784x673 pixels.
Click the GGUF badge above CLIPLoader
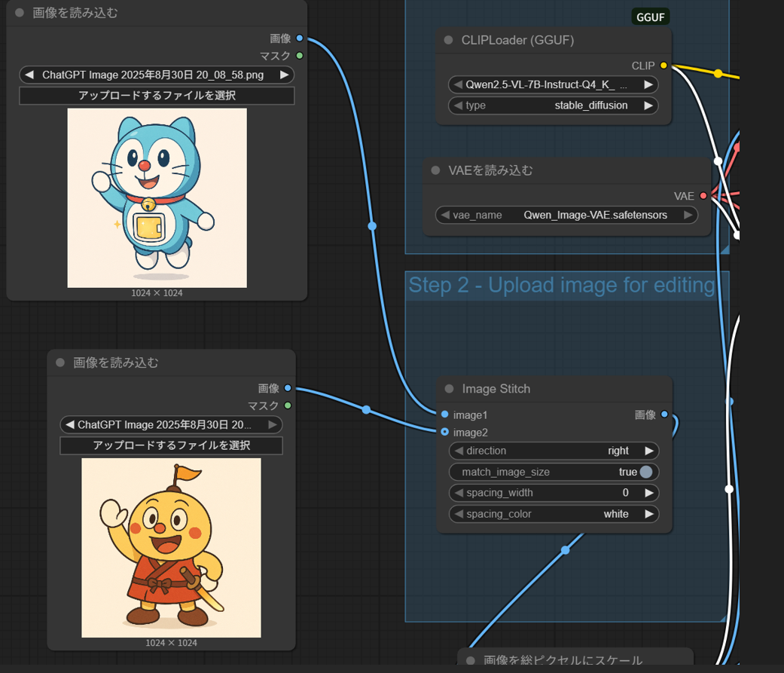651,17
